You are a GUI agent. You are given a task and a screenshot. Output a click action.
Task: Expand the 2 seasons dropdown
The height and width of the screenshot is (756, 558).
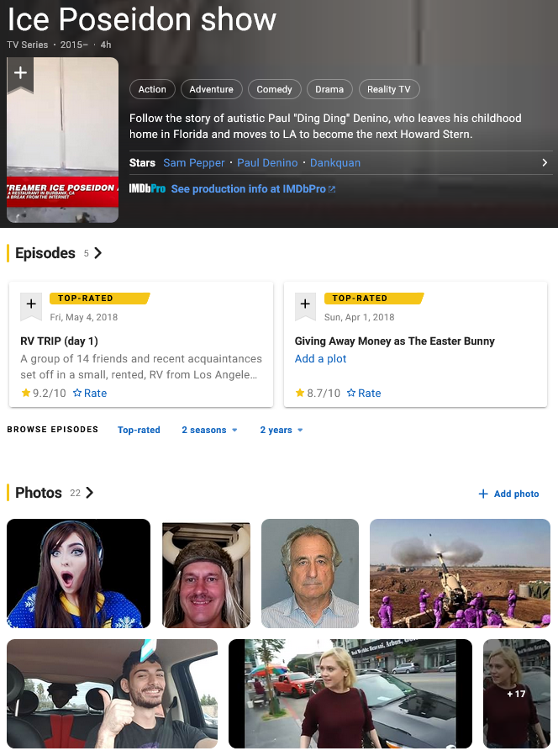click(209, 430)
